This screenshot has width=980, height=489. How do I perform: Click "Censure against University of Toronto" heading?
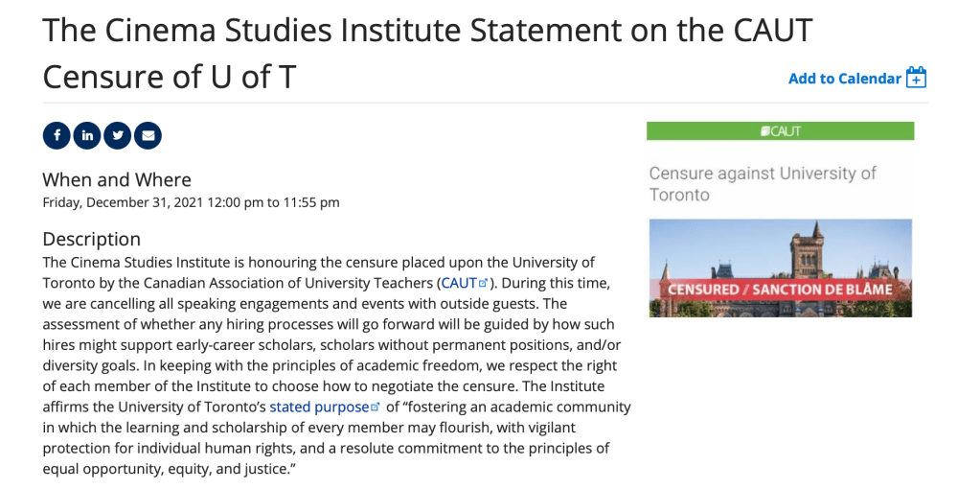coord(763,183)
